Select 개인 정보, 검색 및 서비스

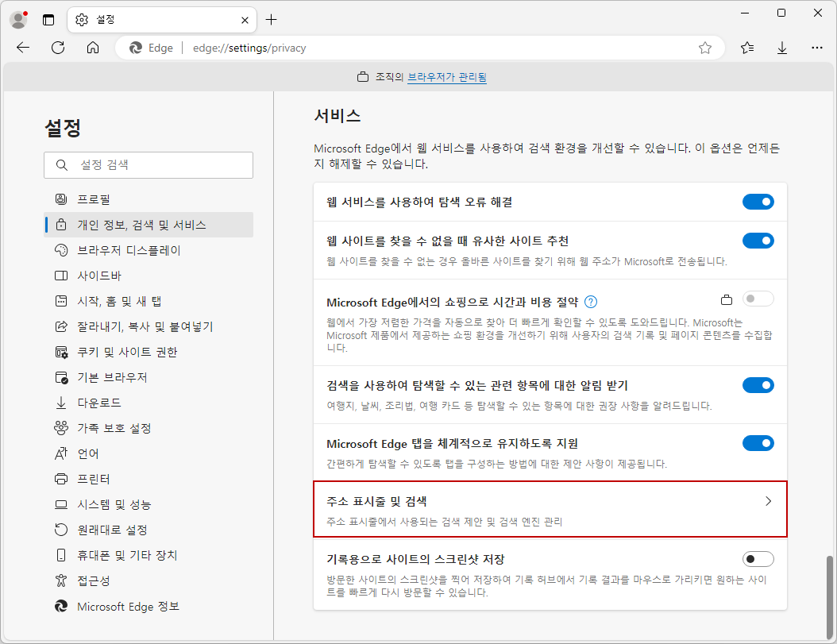point(149,225)
